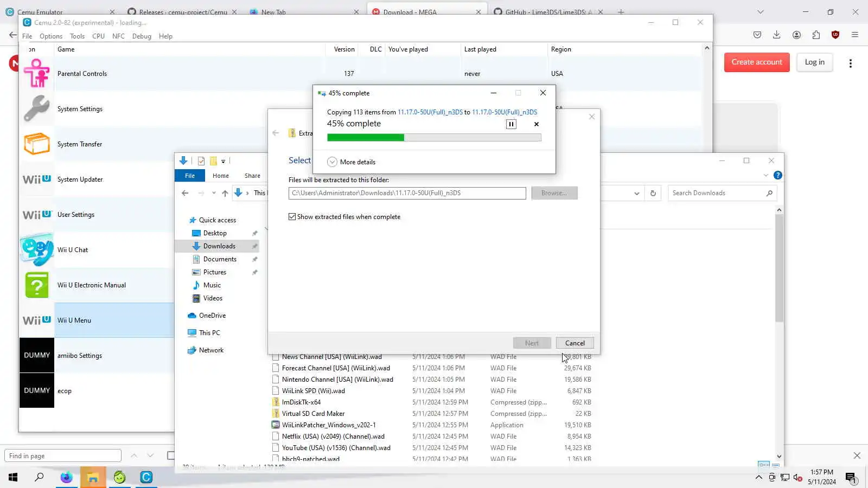
Task: Cancel the file copy with the small X
Action: tap(537, 124)
